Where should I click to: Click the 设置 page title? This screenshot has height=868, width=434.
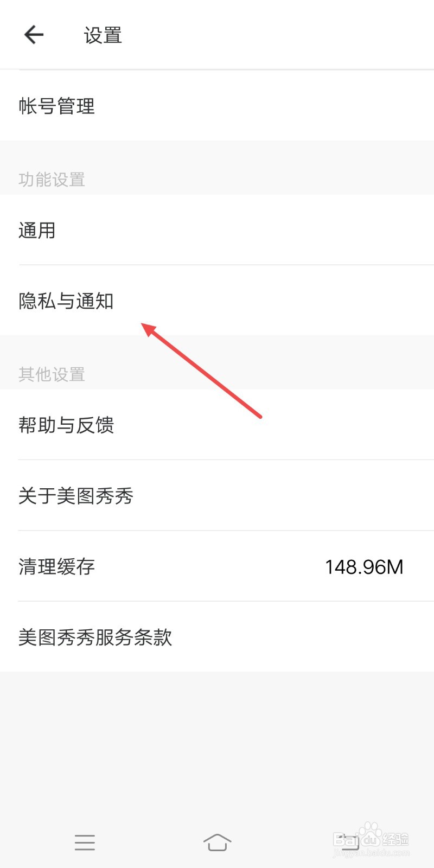103,36
